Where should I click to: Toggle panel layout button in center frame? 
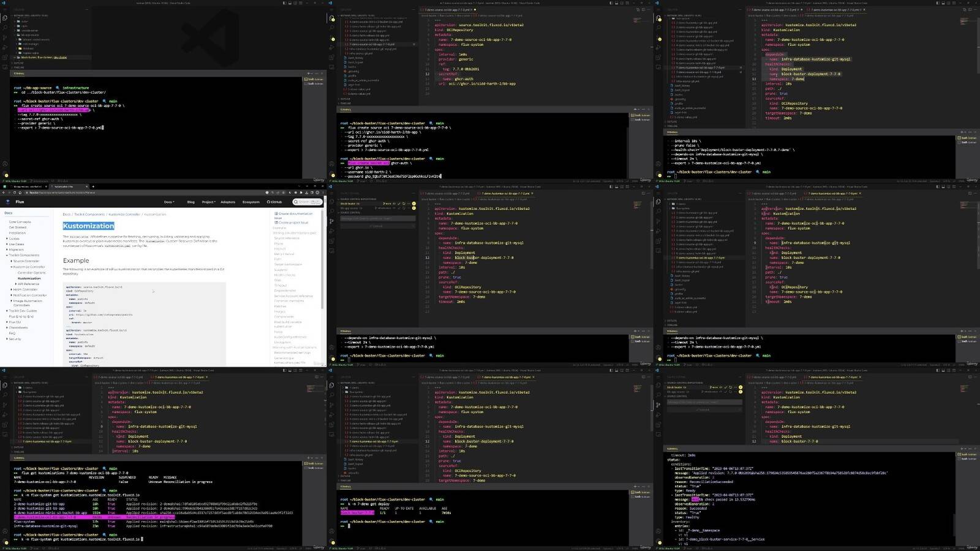[617, 187]
